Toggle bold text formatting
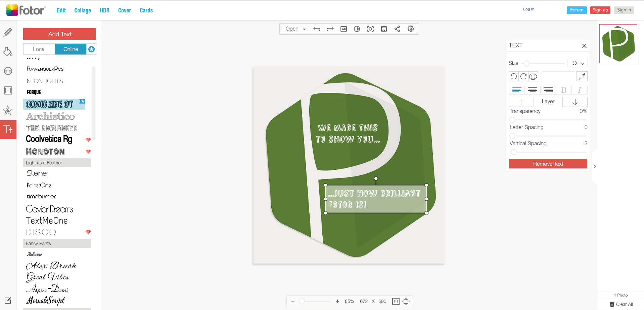 [x=564, y=90]
